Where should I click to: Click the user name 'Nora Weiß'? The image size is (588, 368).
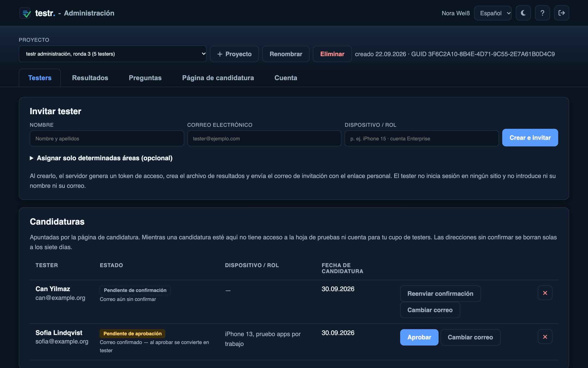pos(456,13)
